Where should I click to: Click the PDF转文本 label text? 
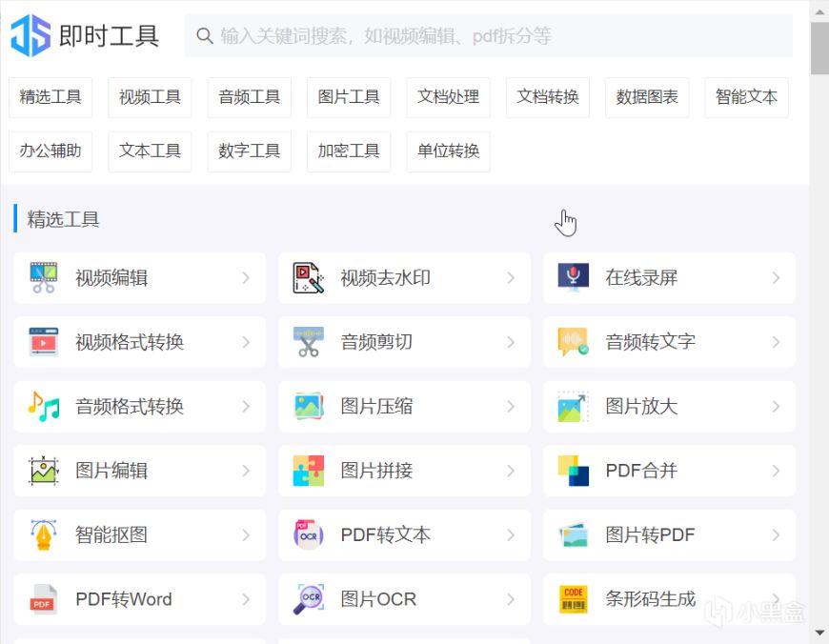pyautogui.click(x=385, y=535)
